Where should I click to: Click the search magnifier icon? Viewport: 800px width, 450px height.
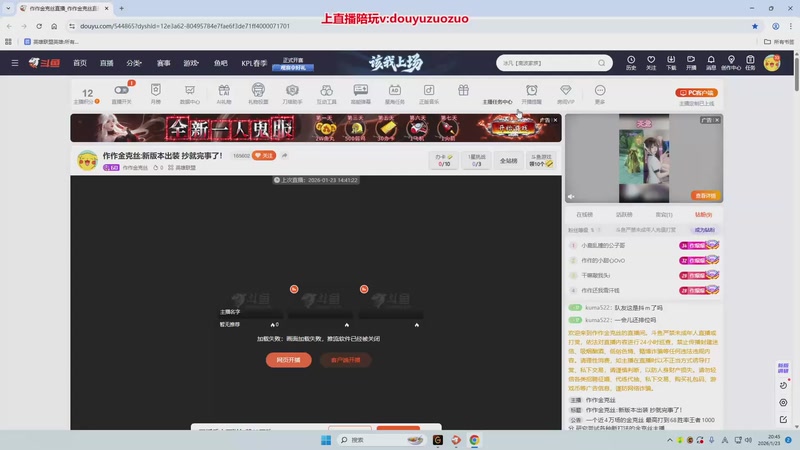click(602, 63)
